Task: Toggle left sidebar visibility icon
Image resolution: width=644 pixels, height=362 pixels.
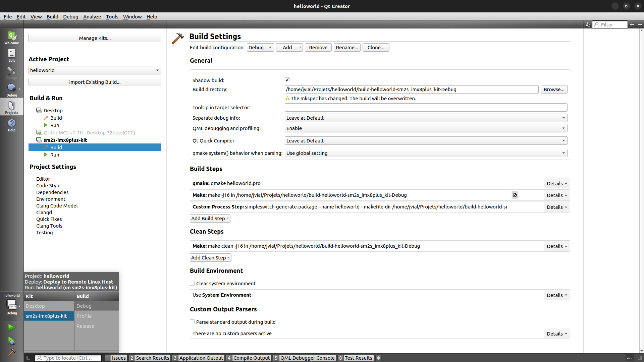Action: [29, 358]
